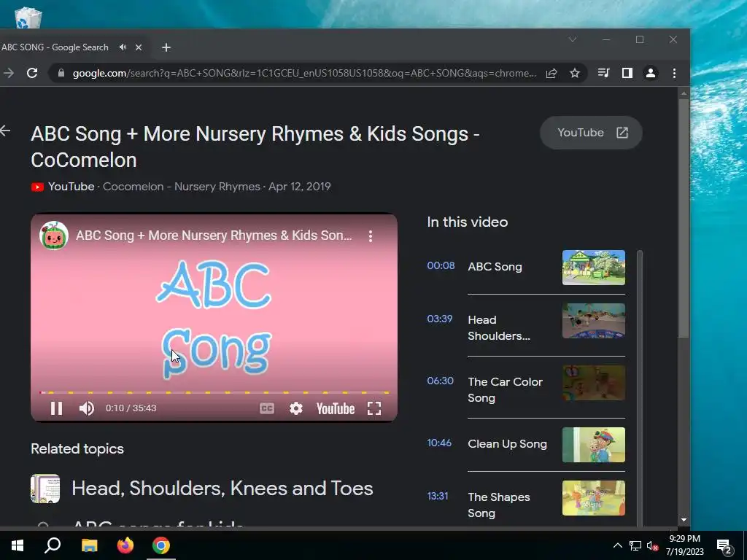The width and height of the screenshot is (747, 560).
Task: Open Windows taskbar search
Action: point(53,545)
